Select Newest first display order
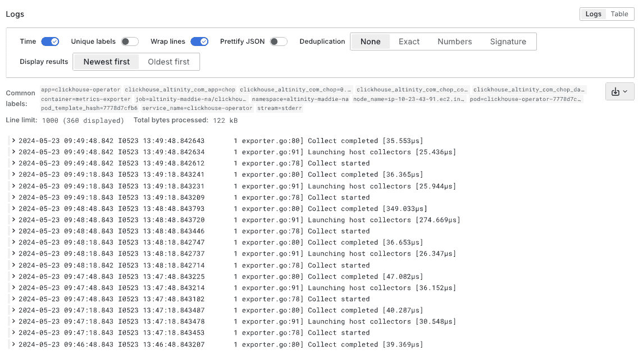 coord(107,62)
